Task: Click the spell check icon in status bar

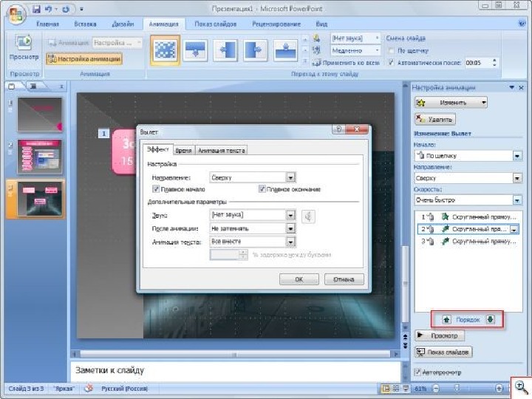Action: click(89, 389)
